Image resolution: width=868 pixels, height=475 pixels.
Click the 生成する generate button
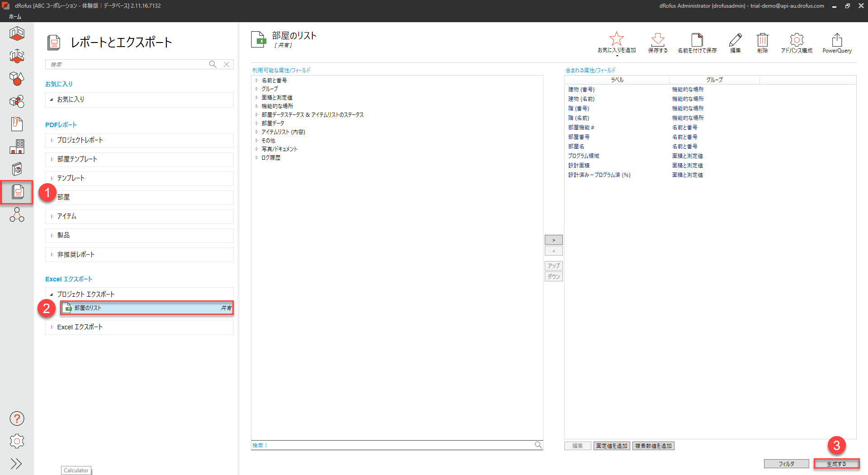point(836,464)
